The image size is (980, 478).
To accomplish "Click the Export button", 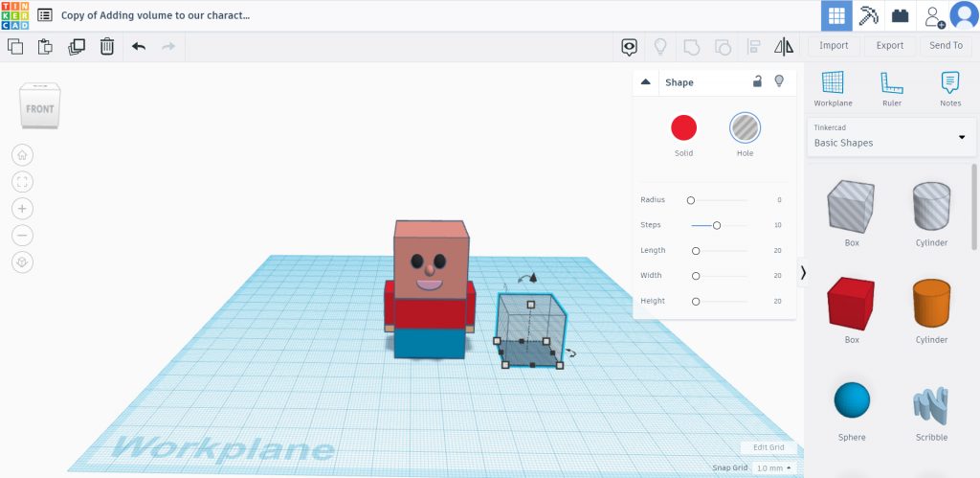I will 890,45.
